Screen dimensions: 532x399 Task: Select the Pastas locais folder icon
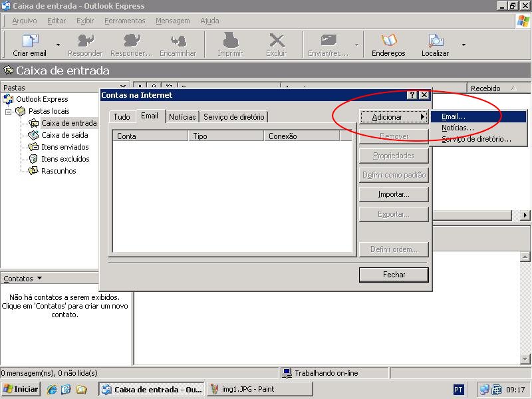(x=21, y=111)
